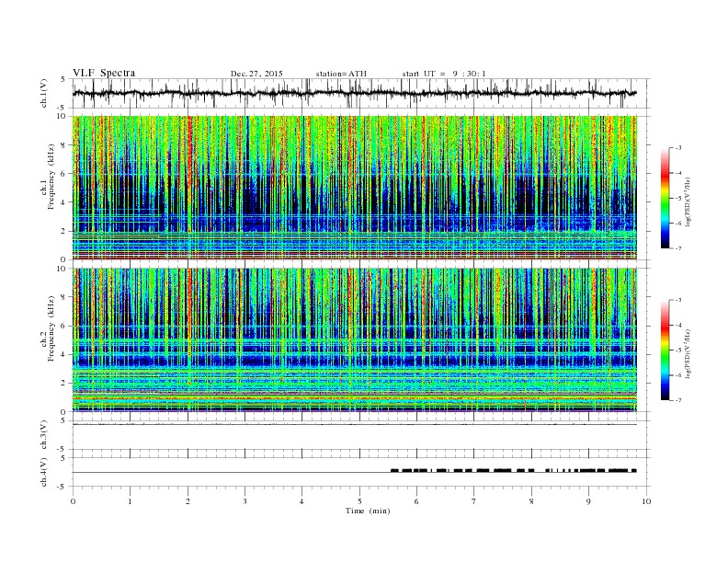Image resolution: width=728 pixels, height=563 pixels.
Task: Click the "ch.3(V)" axis label
Action: [x=44, y=435]
